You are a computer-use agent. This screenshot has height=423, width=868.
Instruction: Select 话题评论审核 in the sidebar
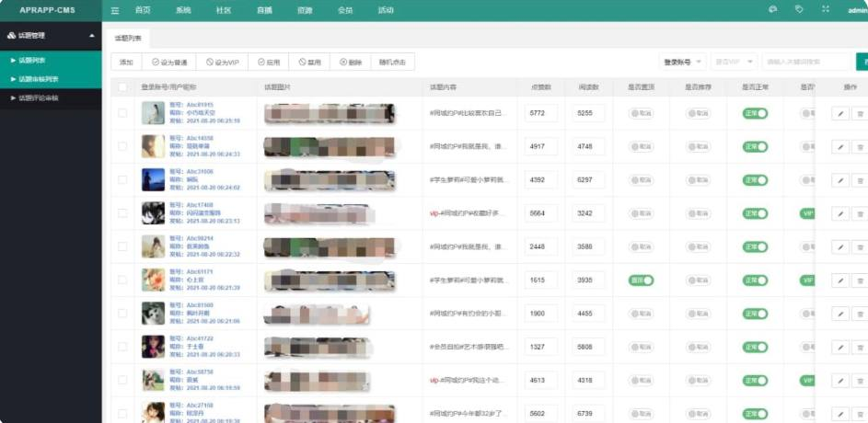pyautogui.click(x=51, y=97)
